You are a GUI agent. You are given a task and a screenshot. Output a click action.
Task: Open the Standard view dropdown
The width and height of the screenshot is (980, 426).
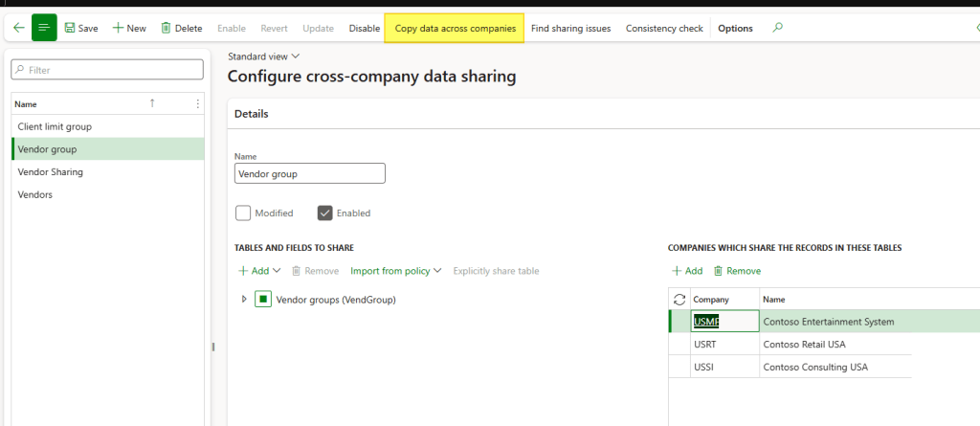(x=263, y=56)
